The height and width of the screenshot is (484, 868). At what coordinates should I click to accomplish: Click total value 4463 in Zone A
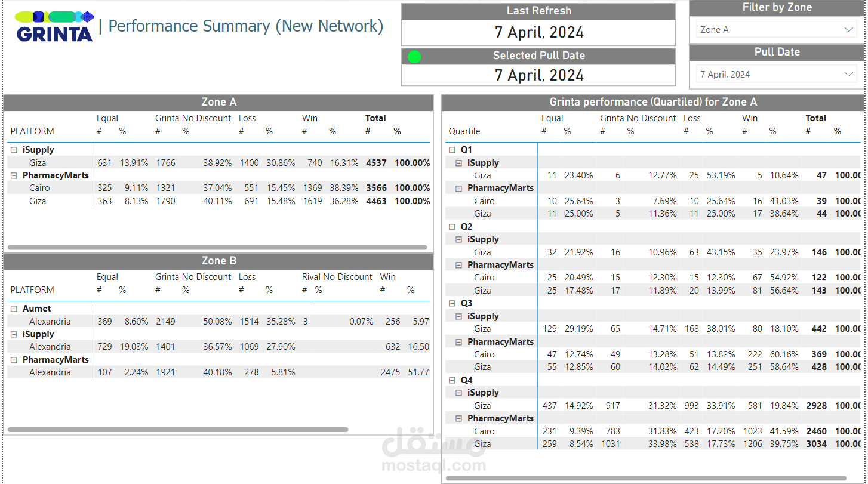tap(377, 201)
